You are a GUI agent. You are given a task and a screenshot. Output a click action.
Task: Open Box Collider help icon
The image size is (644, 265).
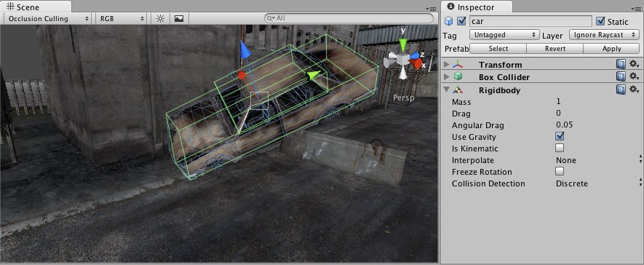[621, 76]
